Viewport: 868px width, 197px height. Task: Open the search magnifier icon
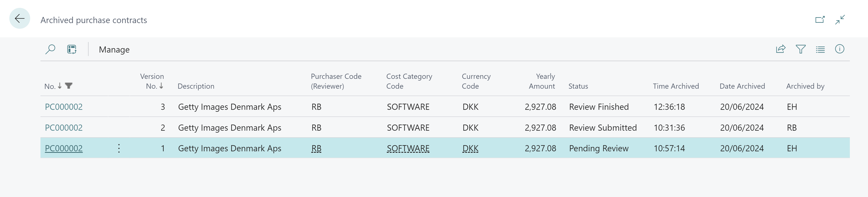50,49
